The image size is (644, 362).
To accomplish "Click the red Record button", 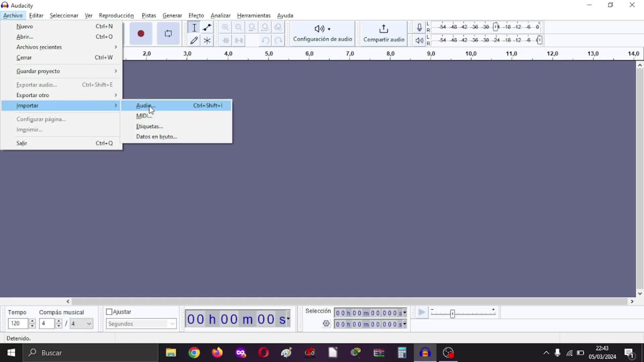I will click(141, 34).
